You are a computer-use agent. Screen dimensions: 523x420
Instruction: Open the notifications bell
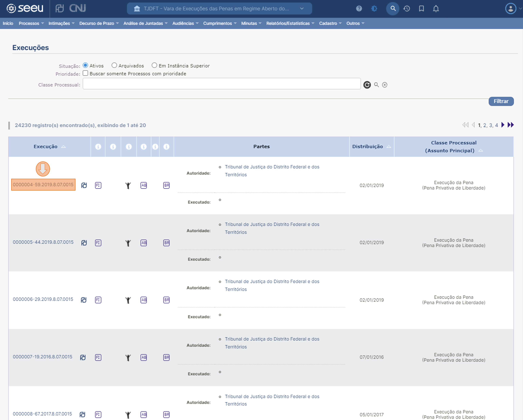pyautogui.click(x=436, y=9)
